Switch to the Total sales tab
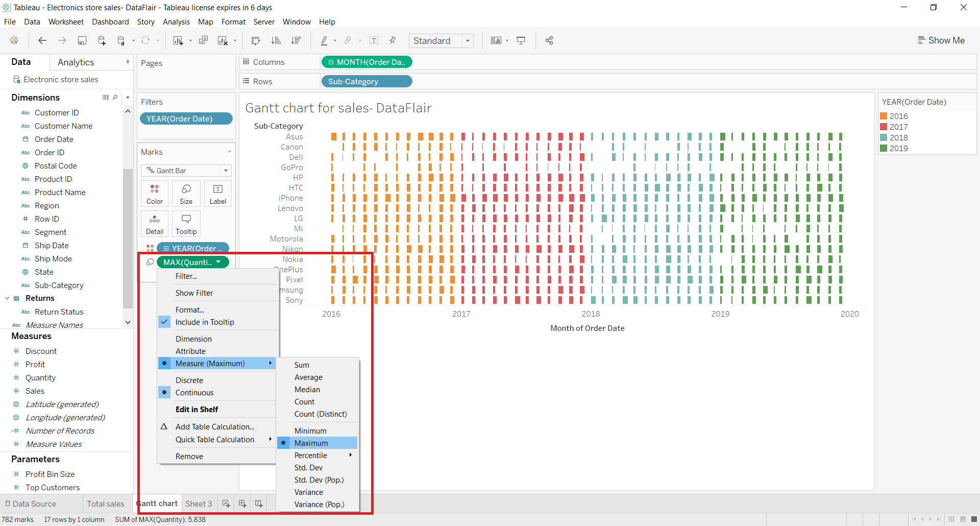This screenshot has height=526, width=980. pos(106,504)
